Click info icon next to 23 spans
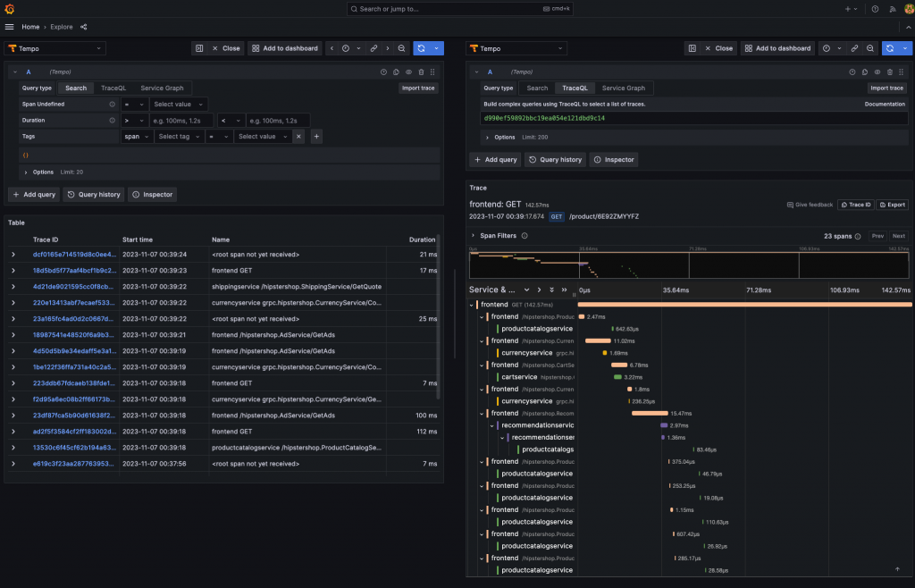The height and width of the screenshot is (588, 915). tap(858, 236)
